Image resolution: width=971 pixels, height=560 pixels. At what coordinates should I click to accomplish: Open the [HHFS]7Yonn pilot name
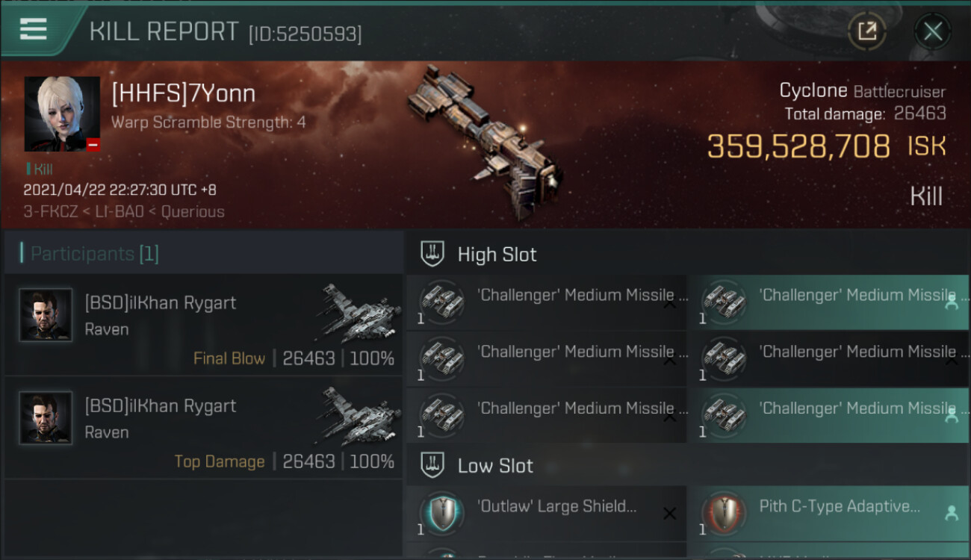[x=183, y=93]
